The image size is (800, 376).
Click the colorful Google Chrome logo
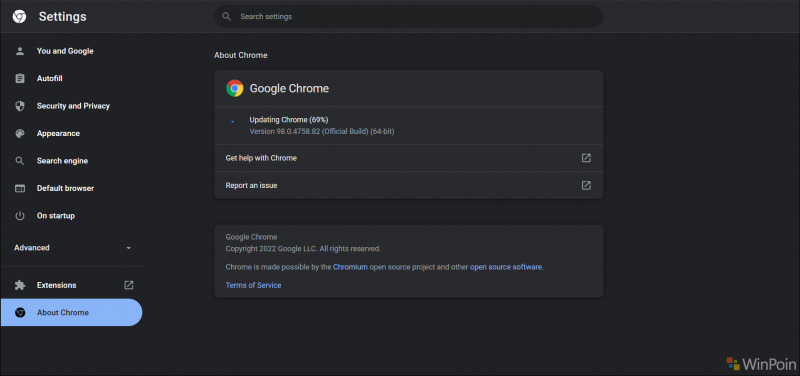tap(235, 88)
